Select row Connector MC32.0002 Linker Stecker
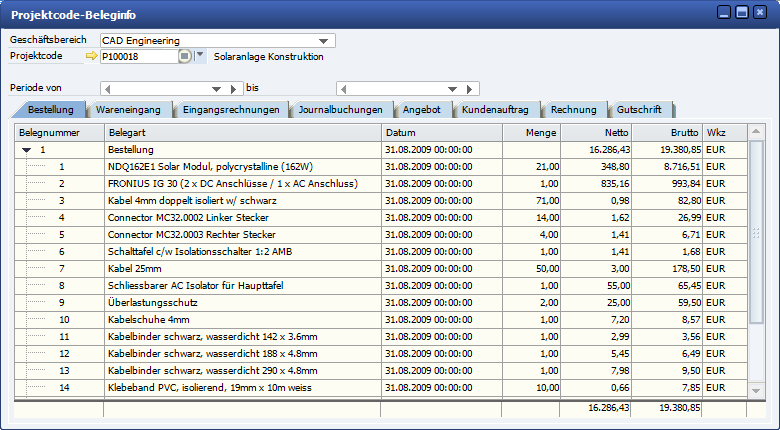 [x=188, y=217]
